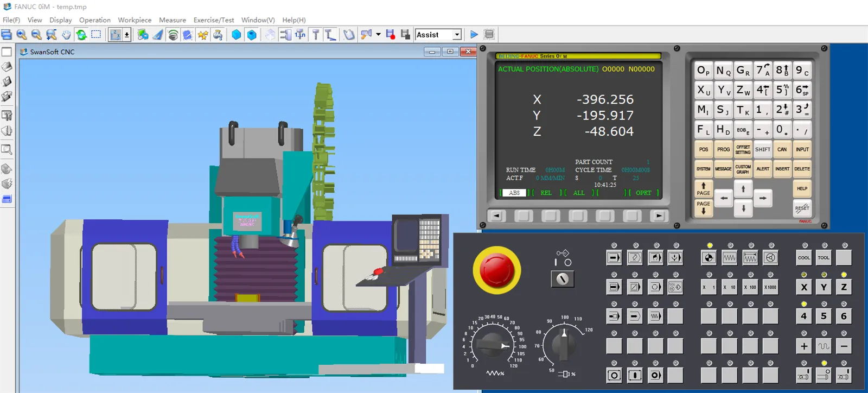
Task: Toggle the TOOL key on panel
Action: point(824,258)
